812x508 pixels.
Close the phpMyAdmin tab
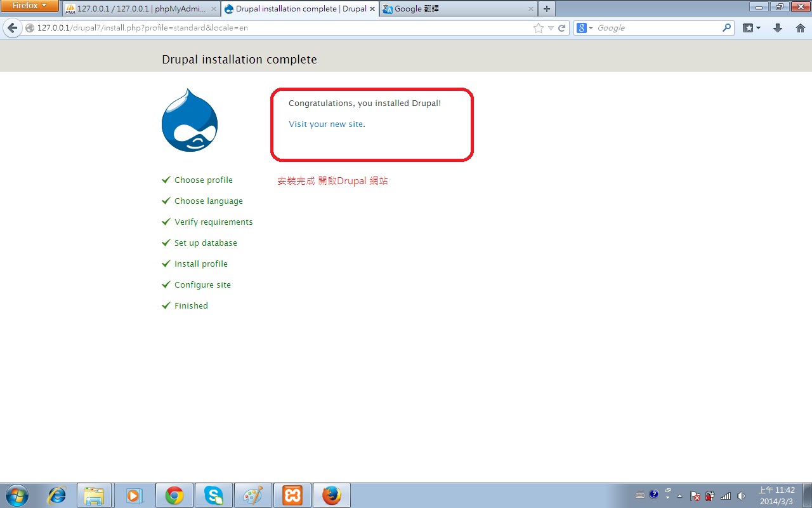pyautogui.click(x=214, y=9)
